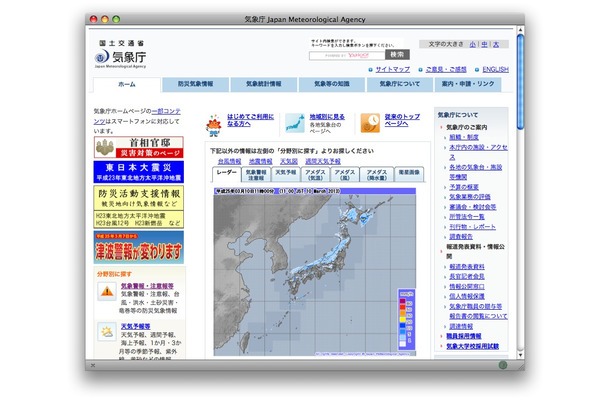Viewport: 610px width, 400px height.
Task: Select the アメダス(降水量) map tab
Action: tap(377, 175)
